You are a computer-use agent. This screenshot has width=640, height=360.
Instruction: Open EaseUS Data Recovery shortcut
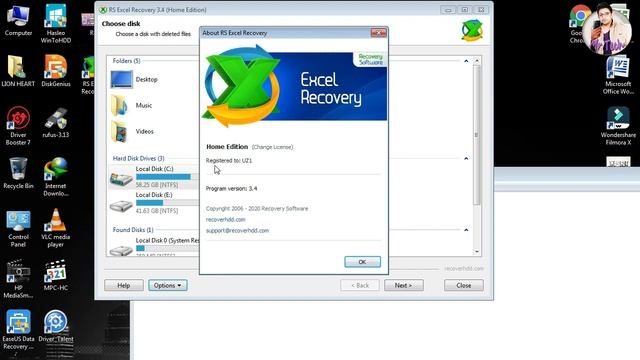coord(18,330)
